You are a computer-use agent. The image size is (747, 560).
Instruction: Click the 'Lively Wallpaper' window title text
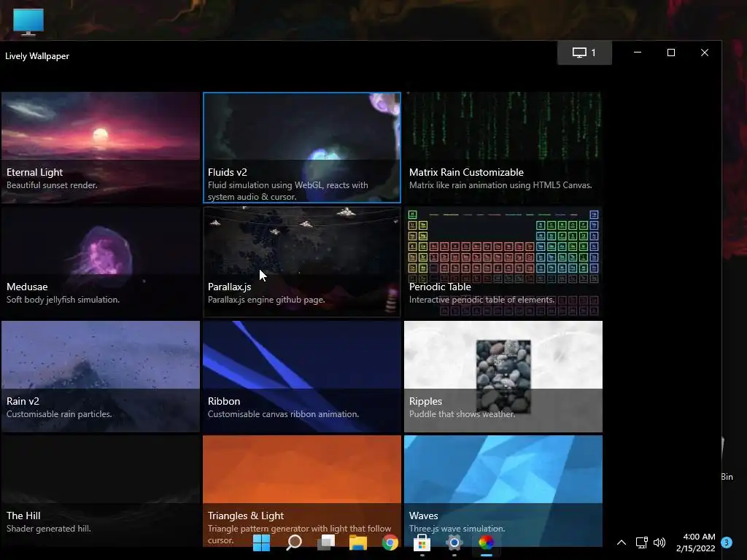point(37,56)
